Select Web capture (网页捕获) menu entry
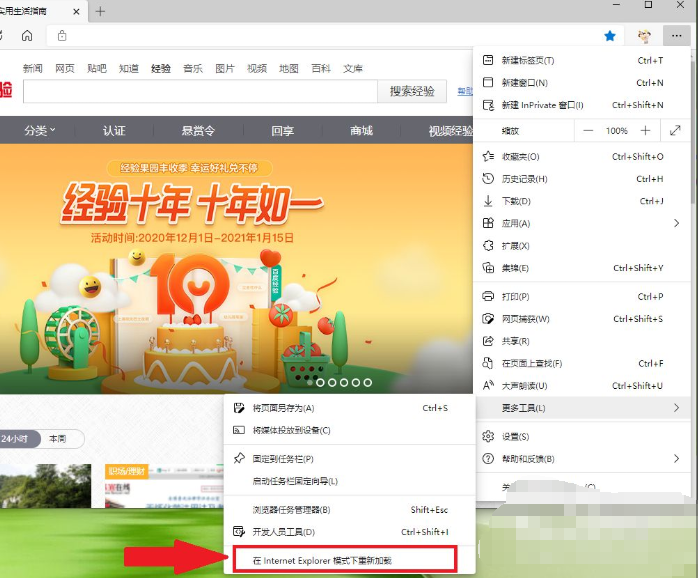698x578 pixels. pos(581,319)
